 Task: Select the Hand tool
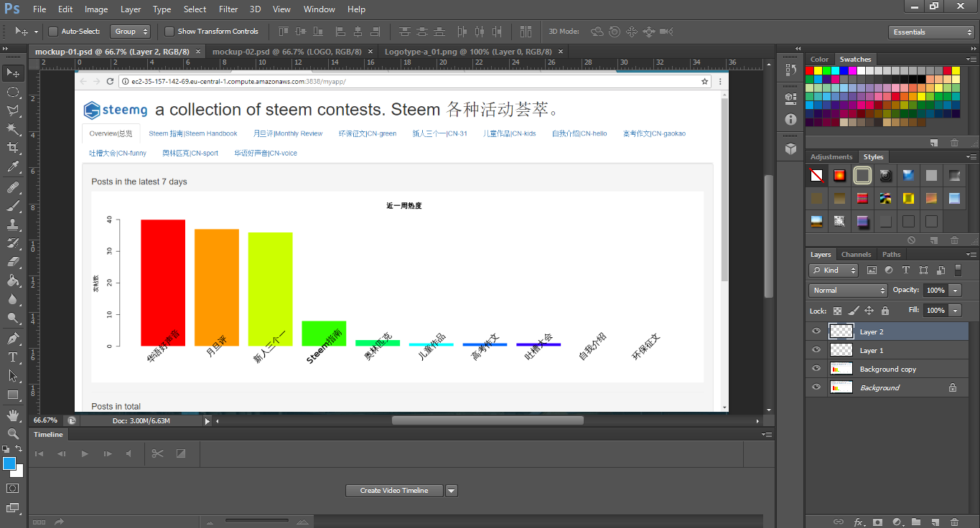[13, 415]
